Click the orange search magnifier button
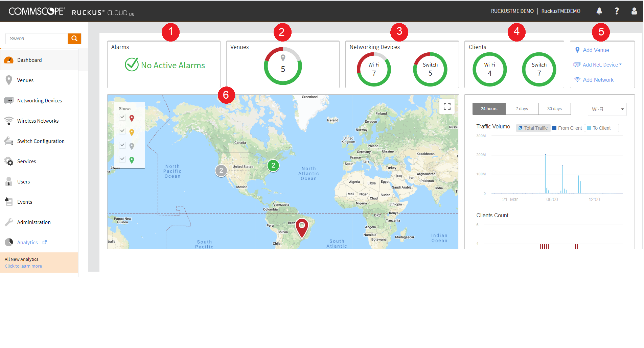The width and height of the screenshot is (644, 348). coord(74,39)
